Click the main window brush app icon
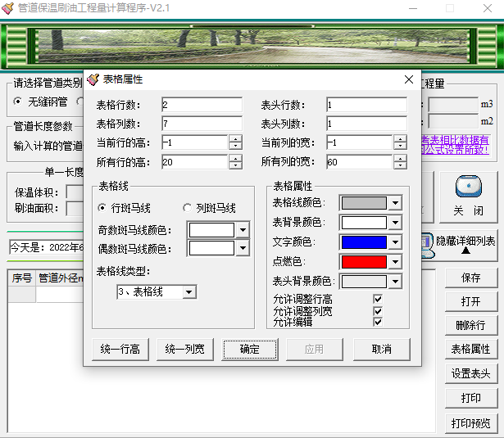This screenshot has width=504, height=438. pyautogui.click(x=7, y=8)
